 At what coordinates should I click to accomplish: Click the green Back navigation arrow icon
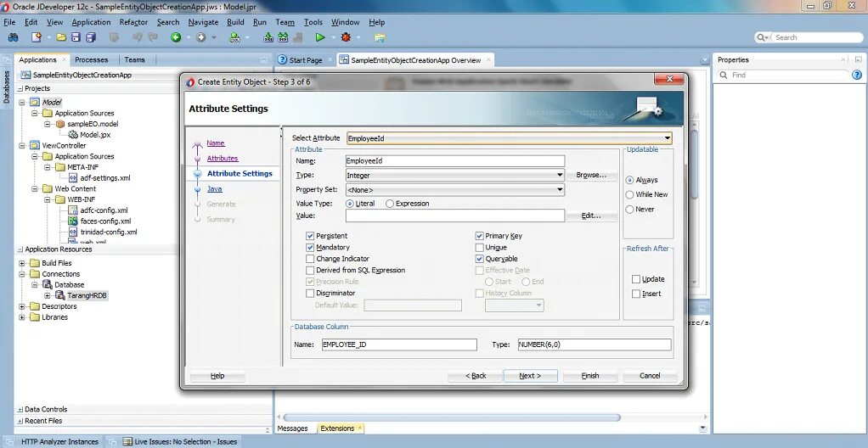click(x=176, y=37)
